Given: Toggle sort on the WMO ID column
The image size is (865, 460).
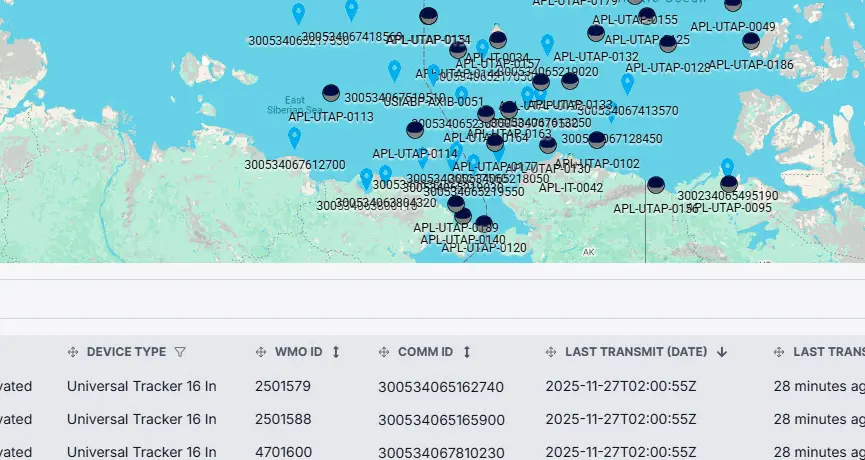Looking at the screenshot, I should [x=336, y=352].
